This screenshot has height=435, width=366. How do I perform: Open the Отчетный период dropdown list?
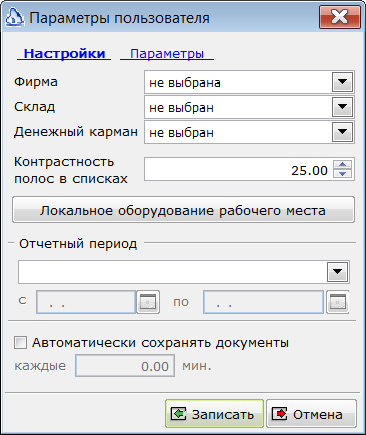[337, 272]
